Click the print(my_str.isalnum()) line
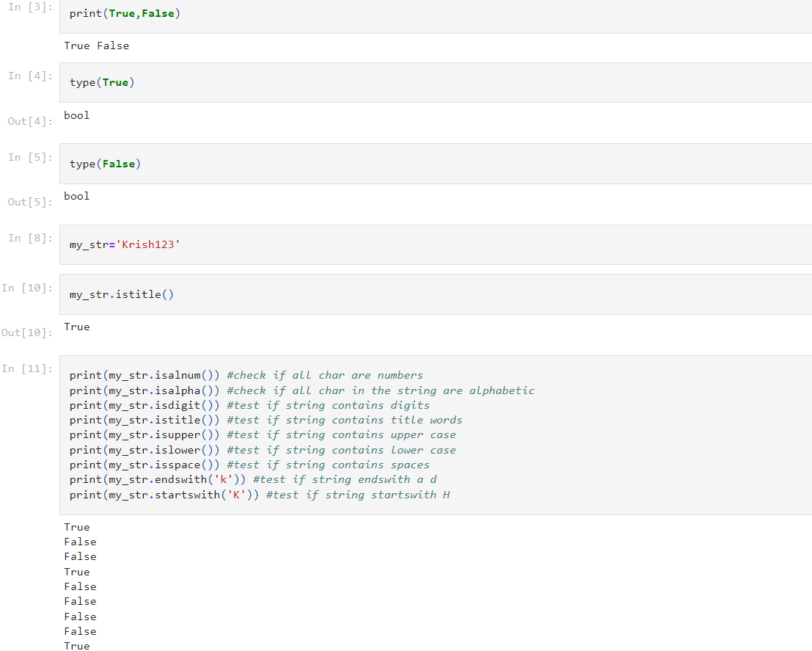The width and height of the screenshot is (812, 651). [x=145, y=375]
